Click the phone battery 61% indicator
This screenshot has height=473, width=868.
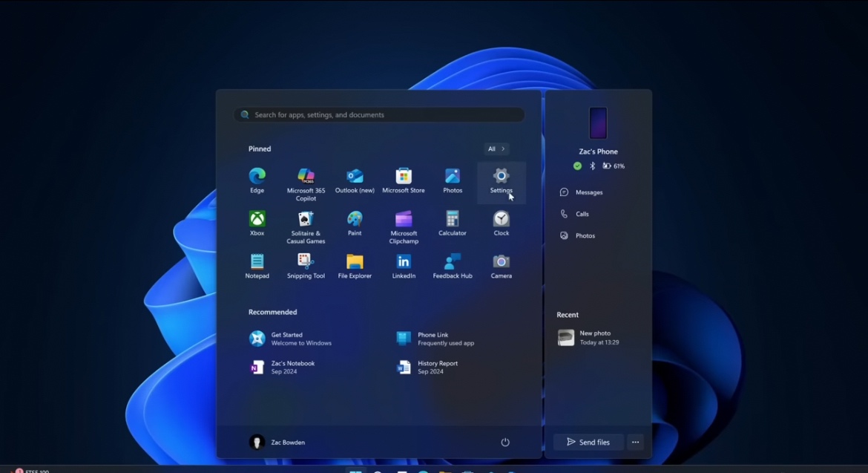tap(614, 166)
